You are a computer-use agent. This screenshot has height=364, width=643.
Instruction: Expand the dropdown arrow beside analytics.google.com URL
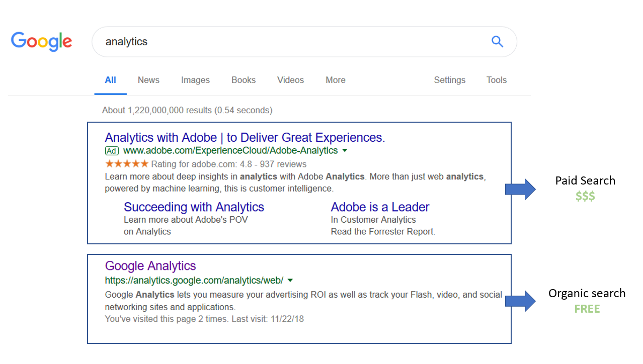click(x=290, y=281)
